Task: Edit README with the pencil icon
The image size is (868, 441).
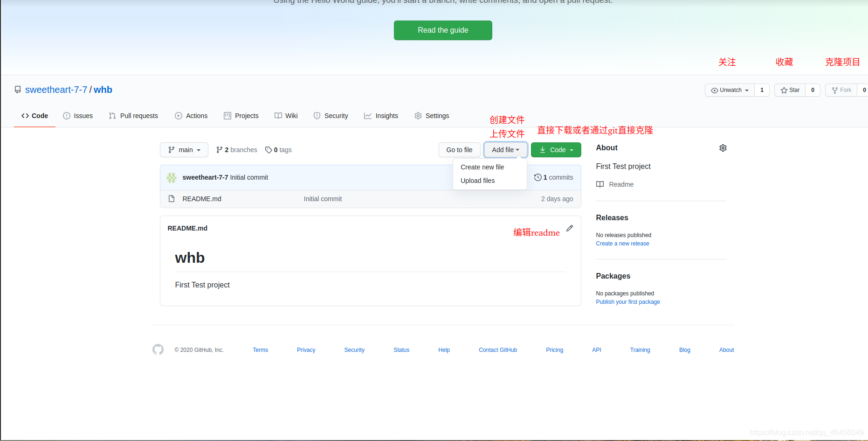Action: click(x=570, y=228)
